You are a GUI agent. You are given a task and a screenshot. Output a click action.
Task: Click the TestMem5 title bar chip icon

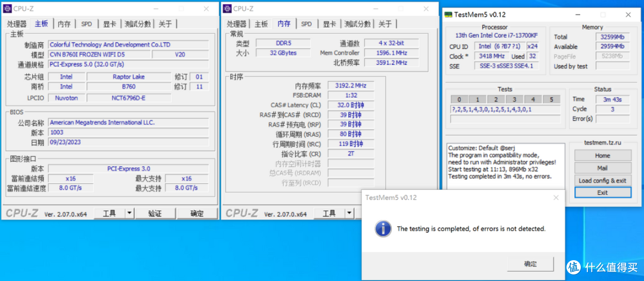(x=448, y=15)
